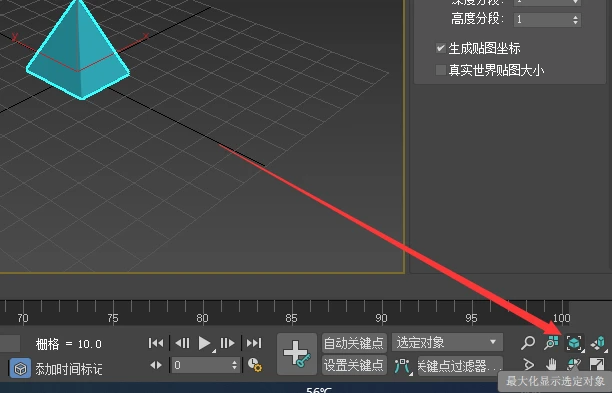612x393 pixels.
Task: Enable 真实世界贴图大小 checkbox
Action: 441,70
